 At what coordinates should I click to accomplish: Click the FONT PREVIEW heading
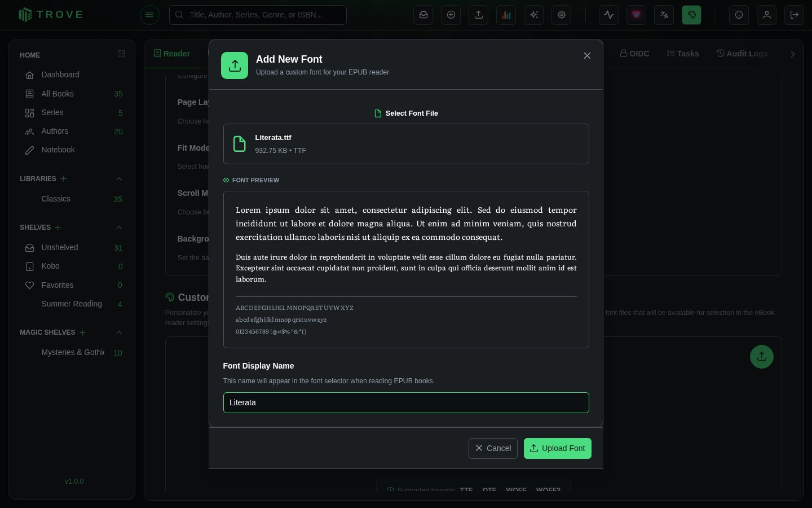pos(255,180)
